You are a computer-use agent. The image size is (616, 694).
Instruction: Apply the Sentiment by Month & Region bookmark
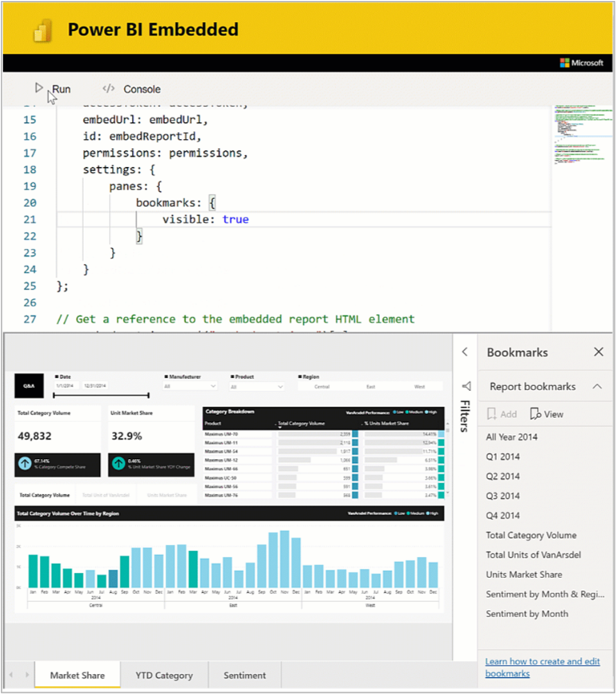coord(545,594)
